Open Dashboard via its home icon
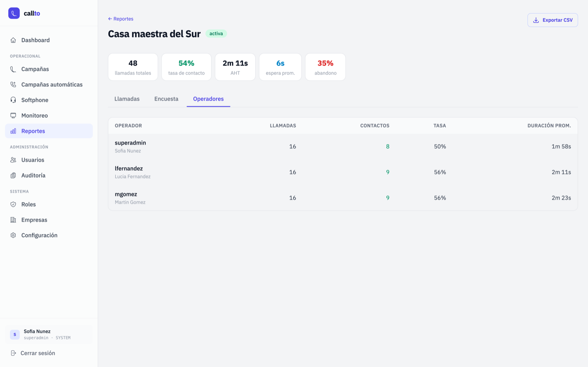This screenshot has width=588, height=367. [x=13, y=40]
